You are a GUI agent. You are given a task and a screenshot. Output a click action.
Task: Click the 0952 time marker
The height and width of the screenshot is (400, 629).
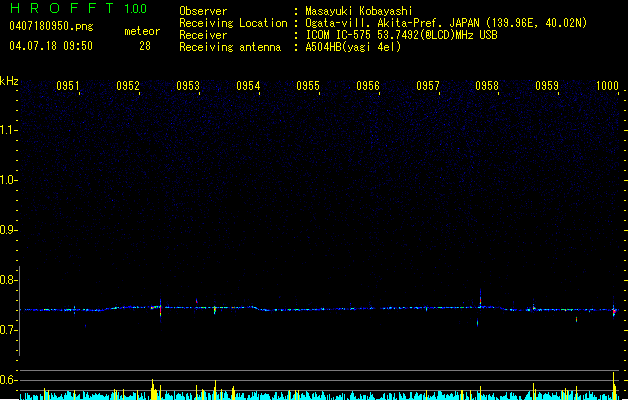(x=128, y=86)
